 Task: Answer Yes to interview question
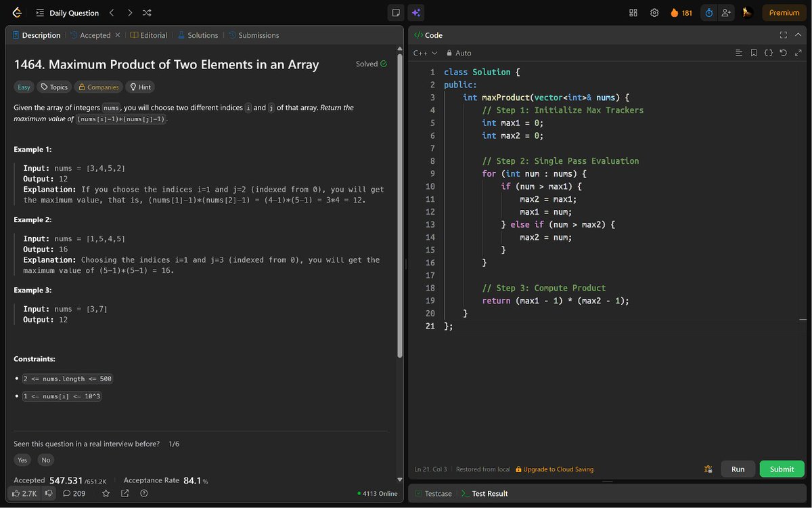coord(22,460)
